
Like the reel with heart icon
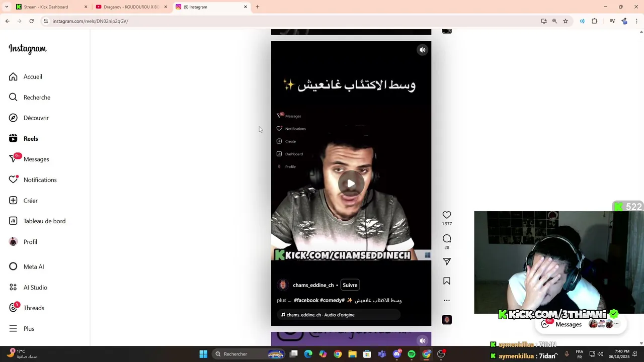coord(447,215)
